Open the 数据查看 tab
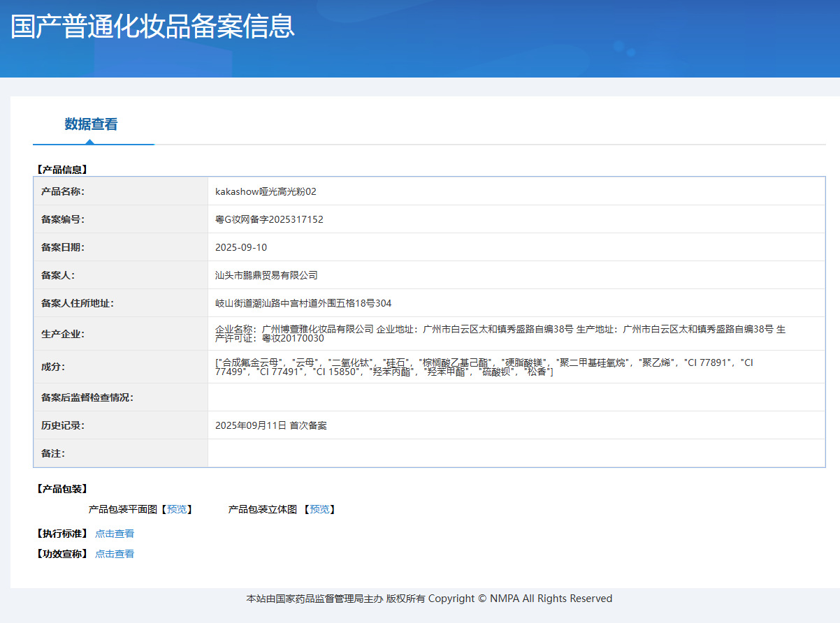 pyautogui.click(x=92, y=124)
